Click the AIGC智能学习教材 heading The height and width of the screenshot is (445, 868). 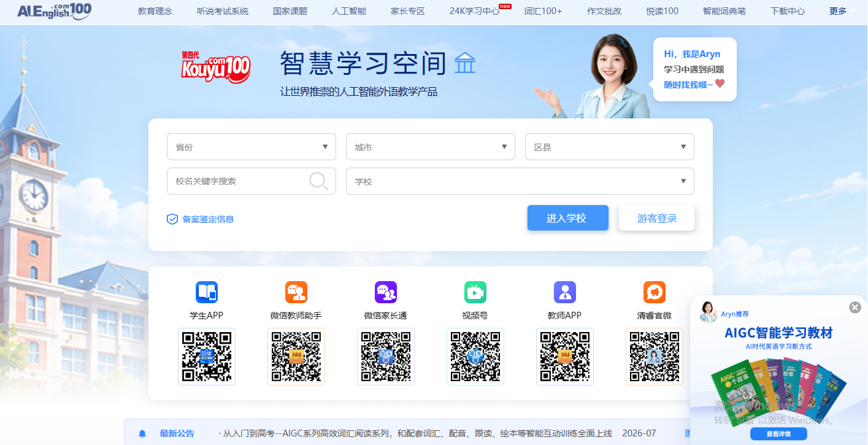pos(778,333)
